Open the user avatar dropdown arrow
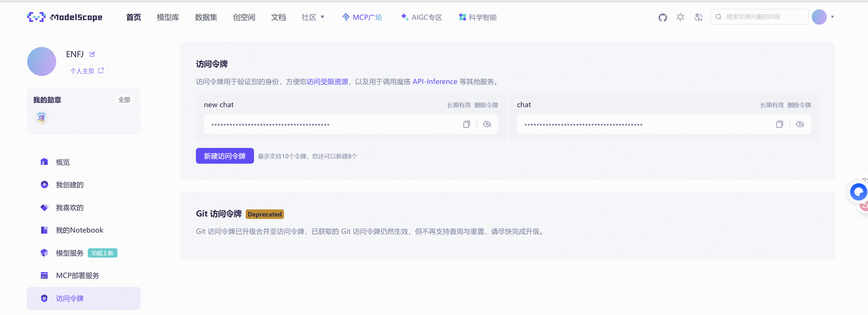The width and height of the screenshot is (868, 315). [x=832, y=17]
